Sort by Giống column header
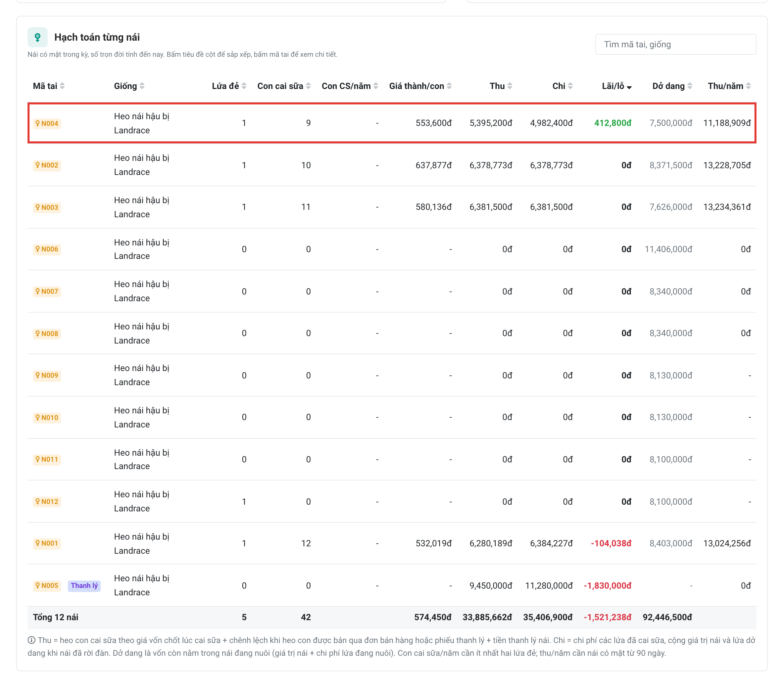This screenshot has width=784, height=687. pos(129,86)
